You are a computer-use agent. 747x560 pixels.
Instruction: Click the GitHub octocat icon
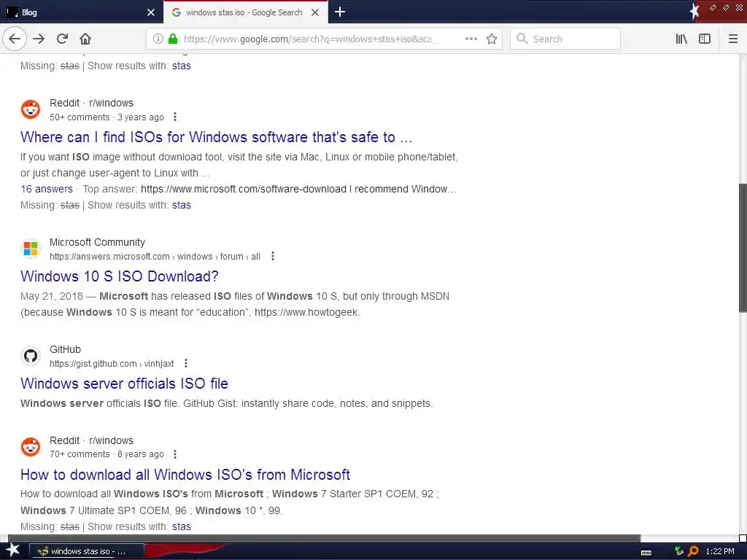pyautogui.click(x=31, y=356)
